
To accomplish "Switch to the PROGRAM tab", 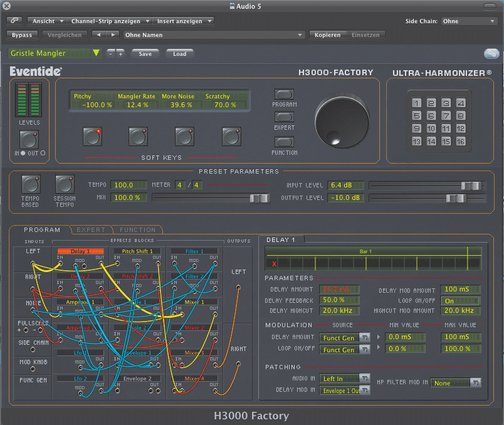I will 42,229.
